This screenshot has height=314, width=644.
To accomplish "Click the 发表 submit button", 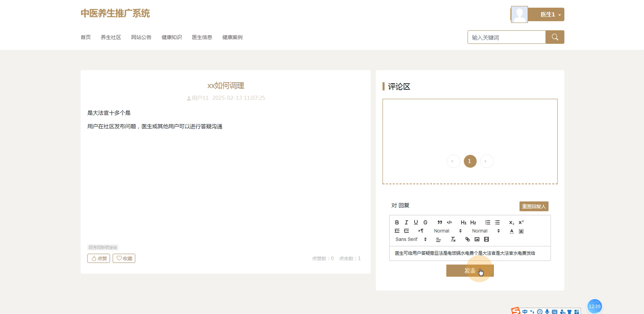I will tap(470, 271).
